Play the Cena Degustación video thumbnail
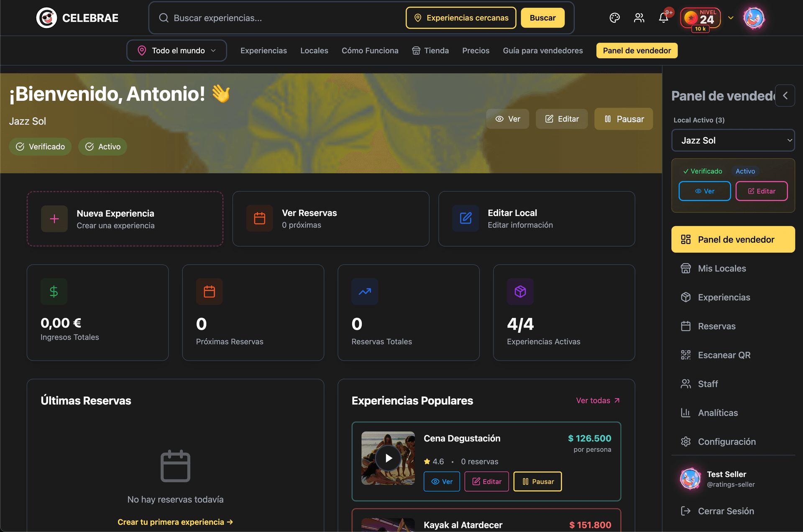The image size is (803, 532). (389, 458)
